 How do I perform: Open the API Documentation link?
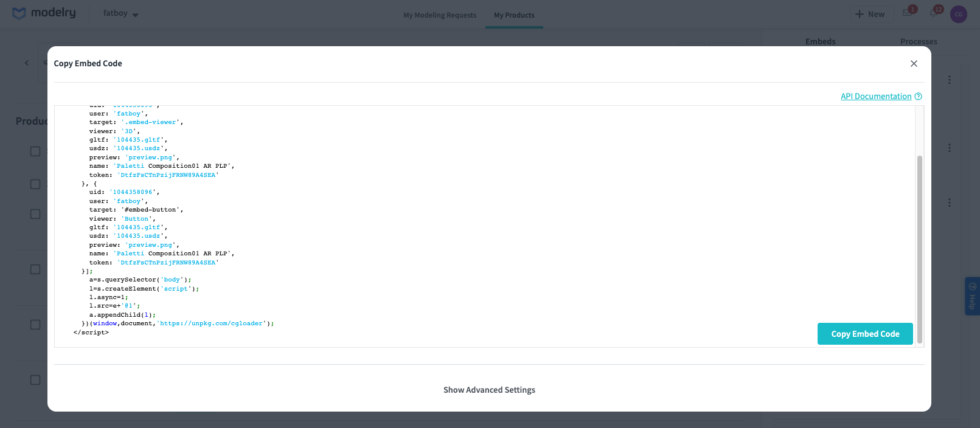876,97
